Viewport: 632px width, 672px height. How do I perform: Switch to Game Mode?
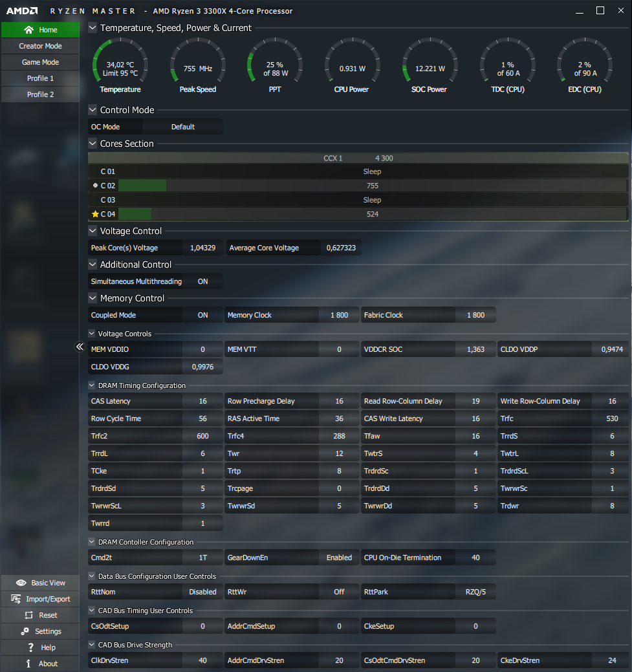tap(40, 62)
